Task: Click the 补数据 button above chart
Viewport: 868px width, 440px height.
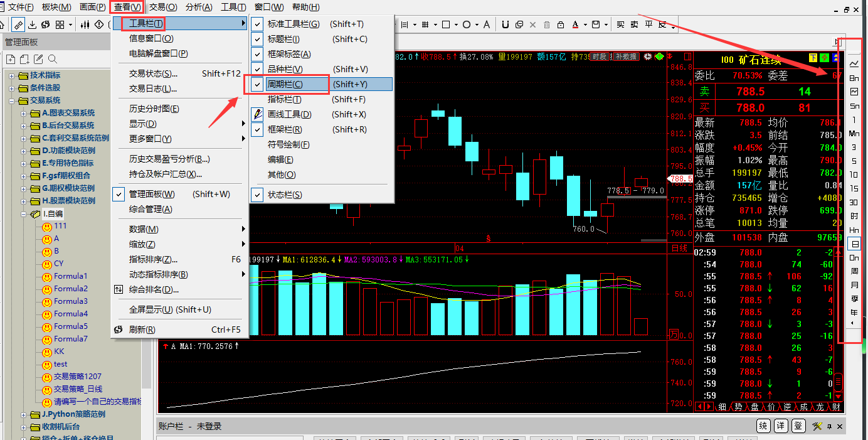Action: 625,56
